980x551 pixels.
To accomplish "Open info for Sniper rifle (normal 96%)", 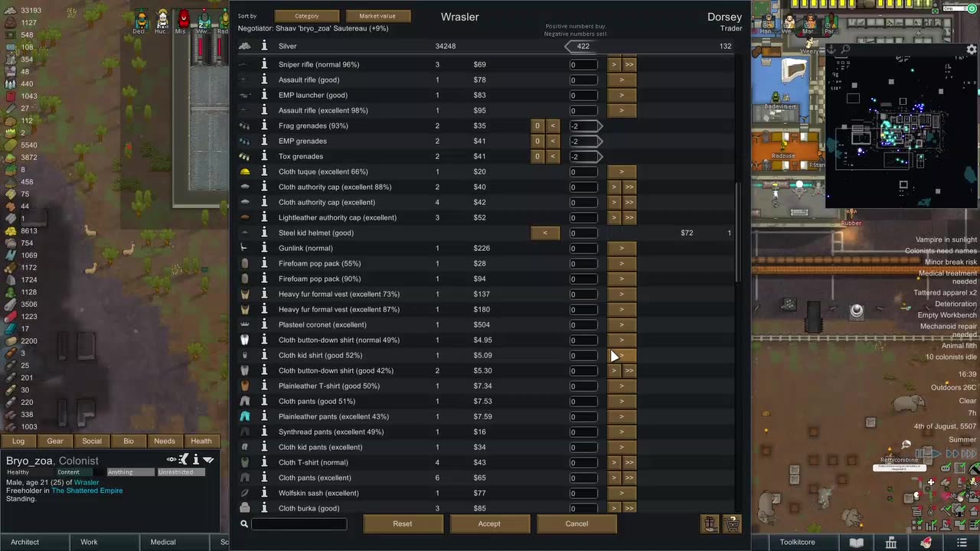I will click(264, 64).
